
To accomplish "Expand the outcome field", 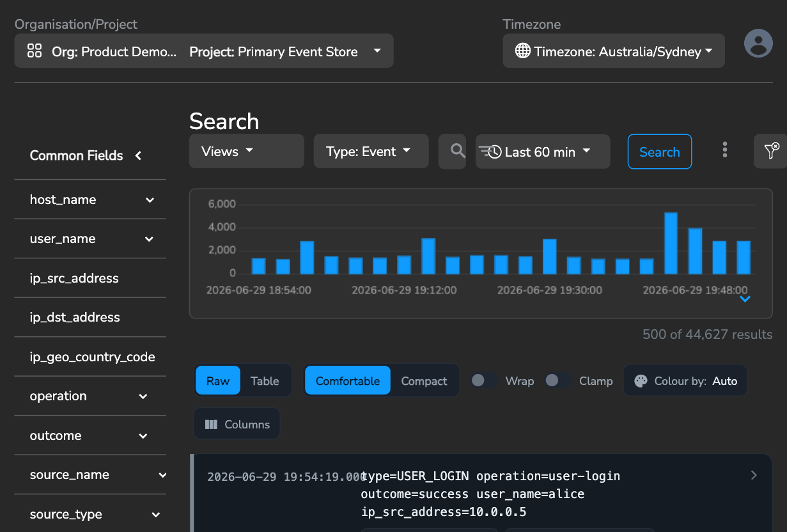I will pyautogui.click(x=143, y=436).
